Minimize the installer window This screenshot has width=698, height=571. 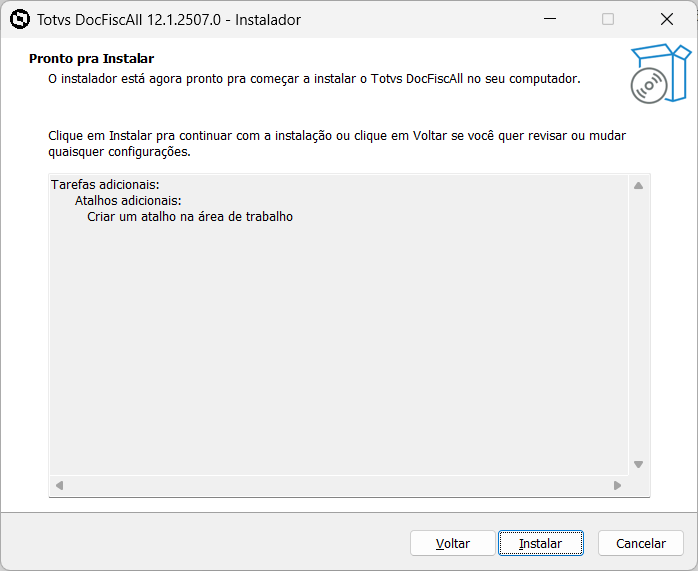click(x=550, y=19)
